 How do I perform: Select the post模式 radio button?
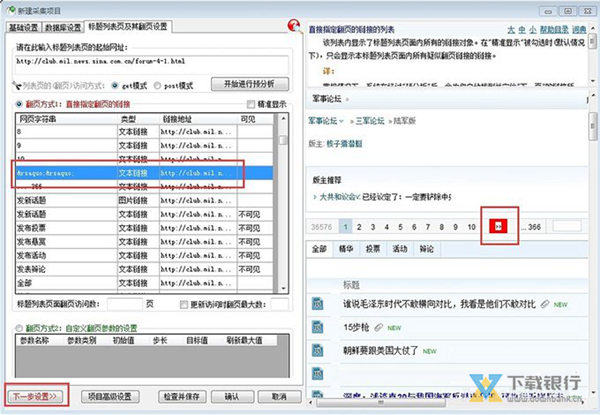tap(157, 86)
